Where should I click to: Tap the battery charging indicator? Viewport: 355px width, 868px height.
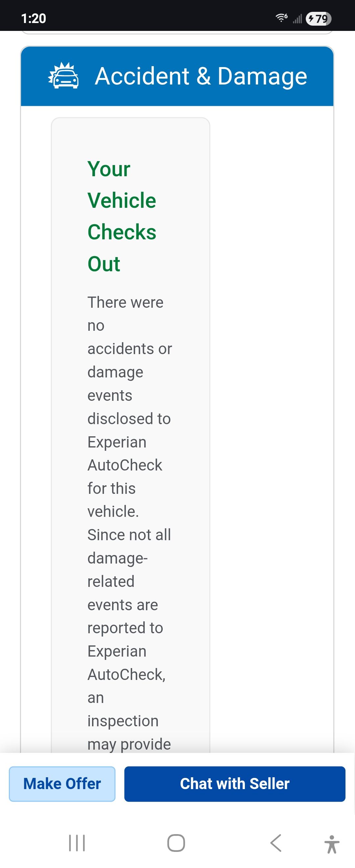318,18
